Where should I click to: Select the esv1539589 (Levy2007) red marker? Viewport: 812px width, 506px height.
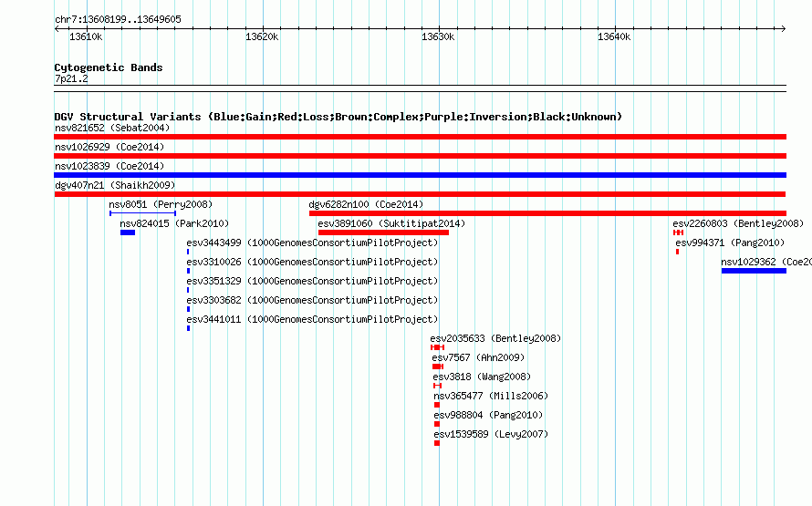(x=437, y=443)
